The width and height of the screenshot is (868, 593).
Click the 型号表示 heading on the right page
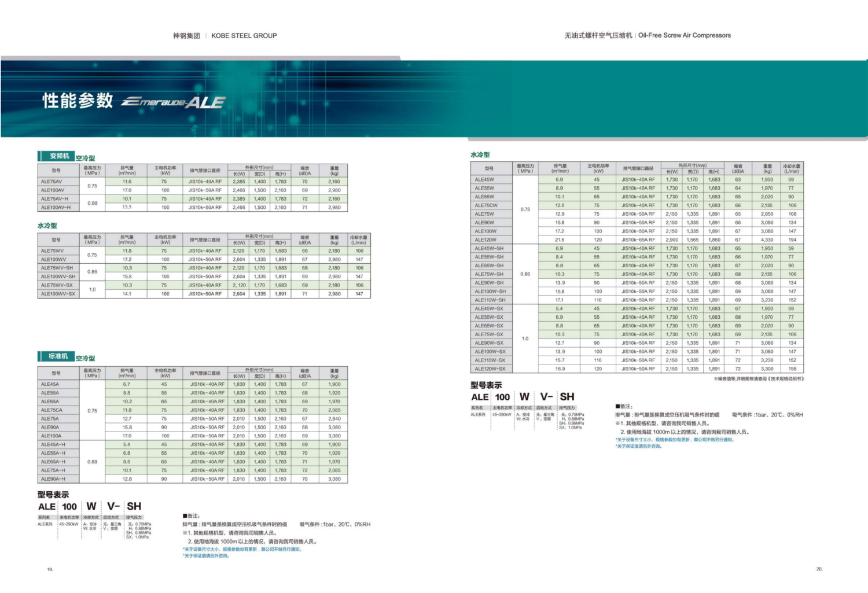click(486, 385)
